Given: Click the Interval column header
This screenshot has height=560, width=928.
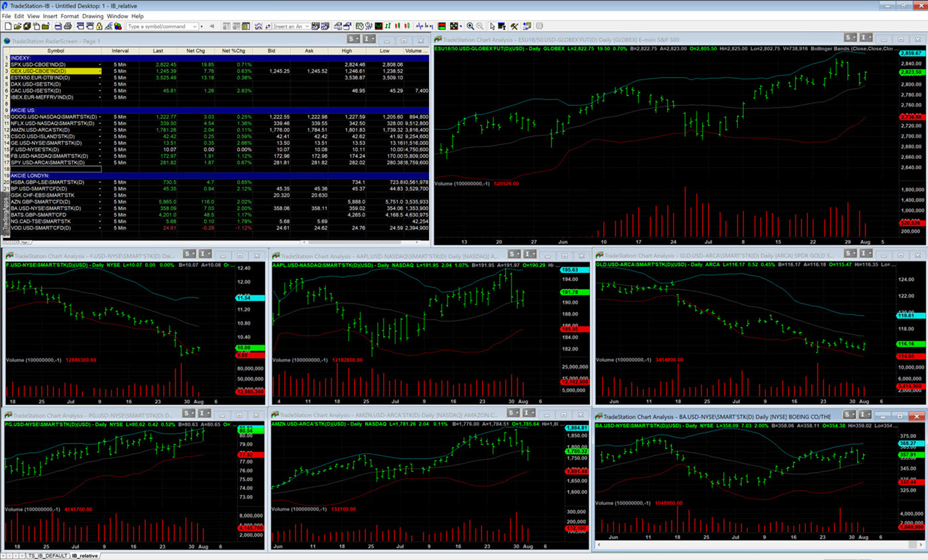Looking at the screenshot, I should 120,50.
